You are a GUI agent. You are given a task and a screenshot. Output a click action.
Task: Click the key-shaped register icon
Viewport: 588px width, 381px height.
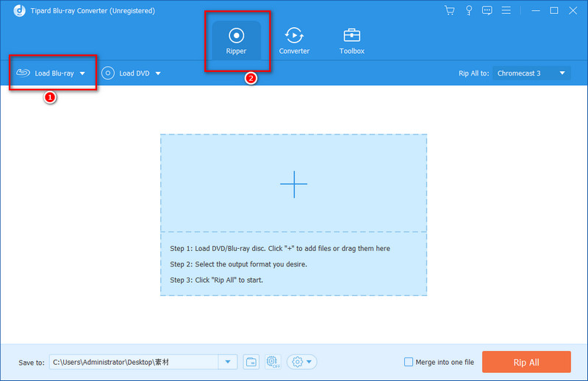pyautogui.click(x=469, y=10)
